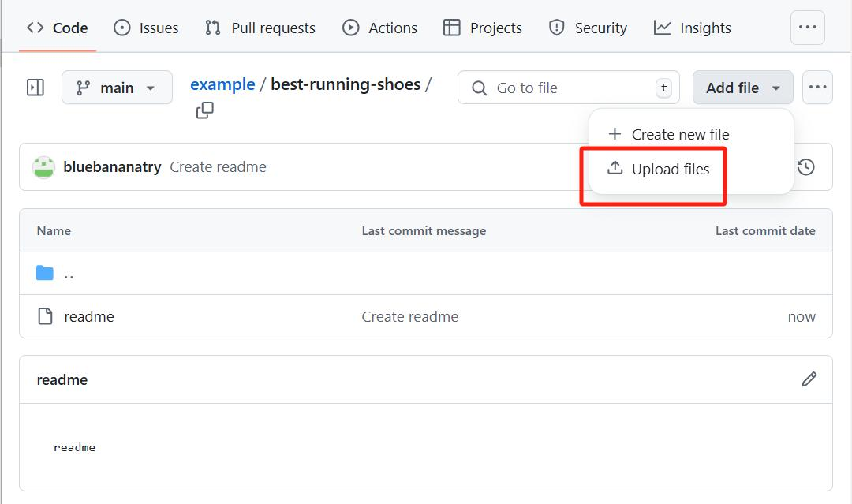Click the example repository breadcrumb link
Image resolution: width=852 pixels, height=504 pixels.
click(x=222, y=84)
